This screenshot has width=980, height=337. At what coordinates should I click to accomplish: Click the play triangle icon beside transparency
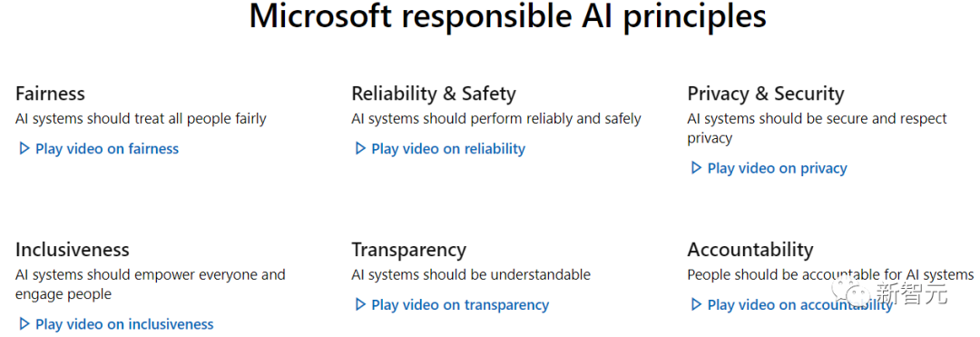tap(360, 304)
